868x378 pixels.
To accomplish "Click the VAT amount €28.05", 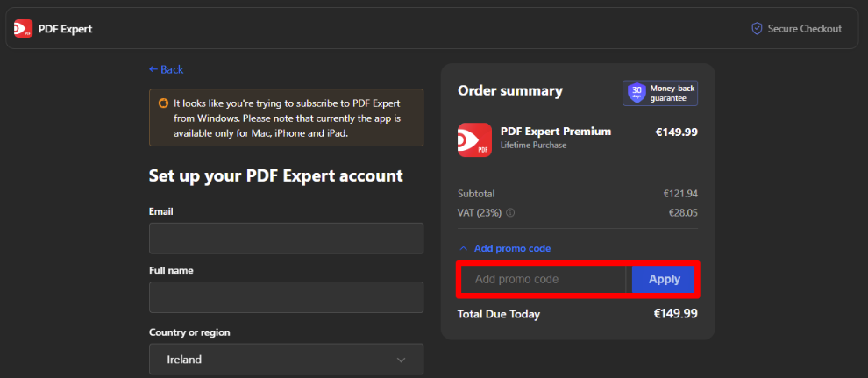I will [683, 212].
